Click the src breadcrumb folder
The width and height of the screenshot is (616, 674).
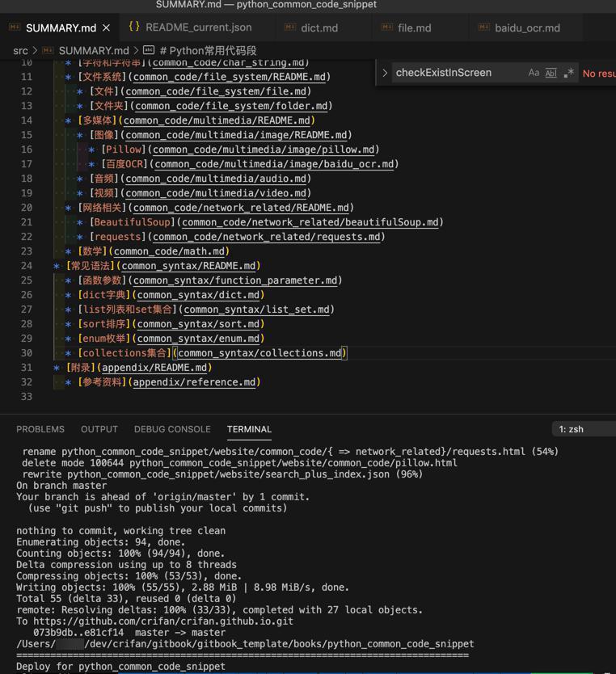20,50
